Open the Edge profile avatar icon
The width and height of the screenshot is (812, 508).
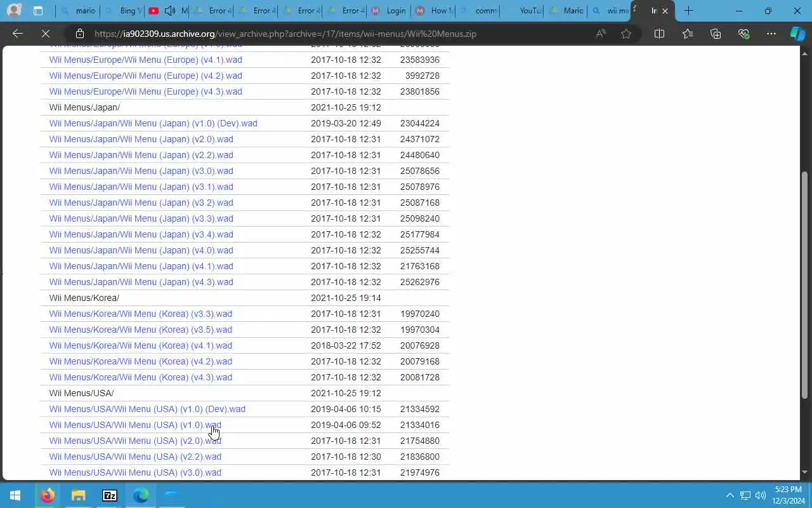tap(13, 11)
